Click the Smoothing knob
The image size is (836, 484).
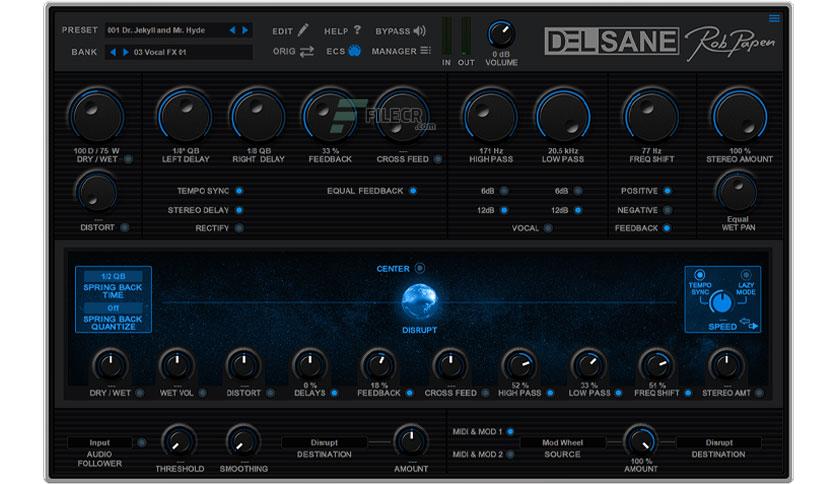click(x=243, y=441)
